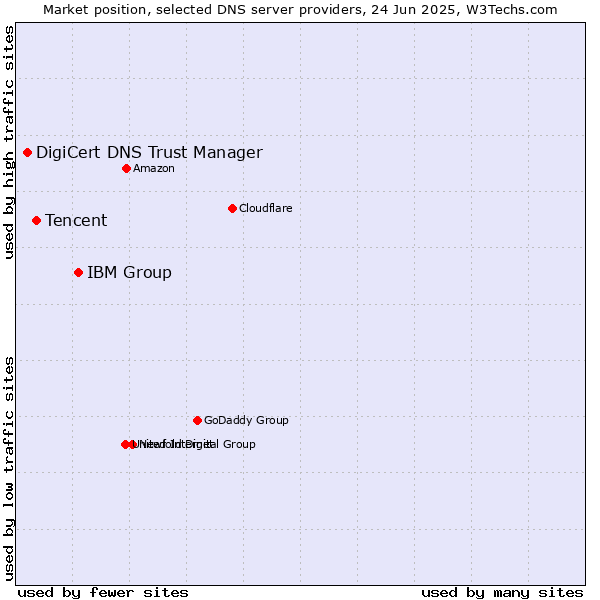
Task: Click the Amazon red data point
Action: point(126,168)
